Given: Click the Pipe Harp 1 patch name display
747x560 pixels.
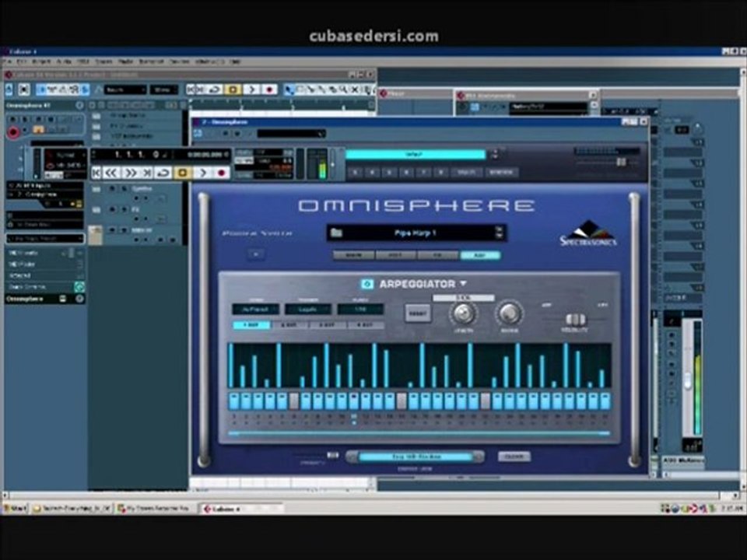Looking at the screenshot, I should [x=416, y=233].
